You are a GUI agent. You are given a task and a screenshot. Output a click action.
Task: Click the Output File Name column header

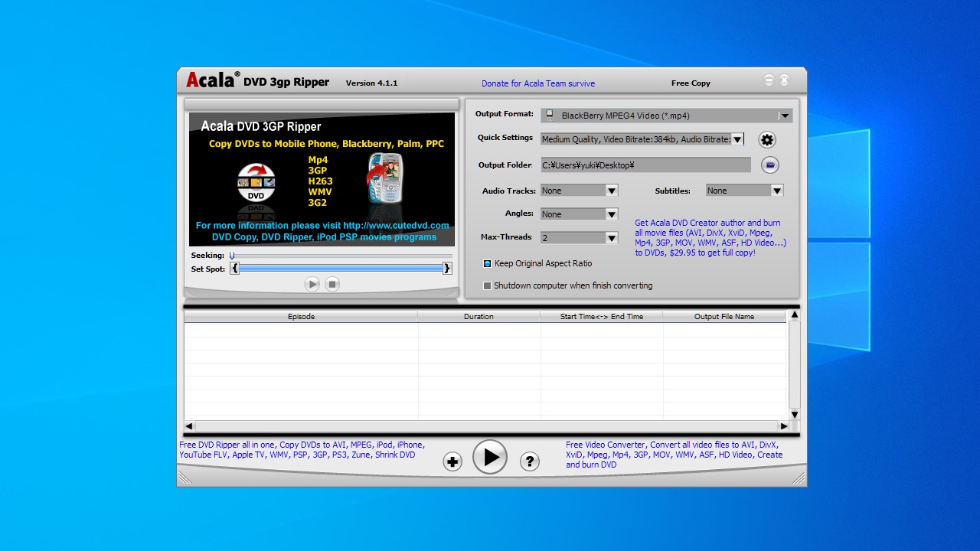click(x=724, y=316)
